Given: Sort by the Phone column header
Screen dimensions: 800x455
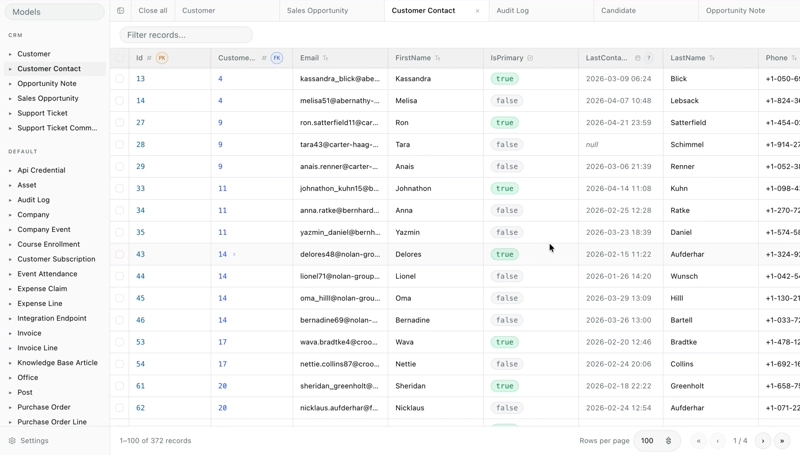Looking at the screenshot, I should (777, 58).
